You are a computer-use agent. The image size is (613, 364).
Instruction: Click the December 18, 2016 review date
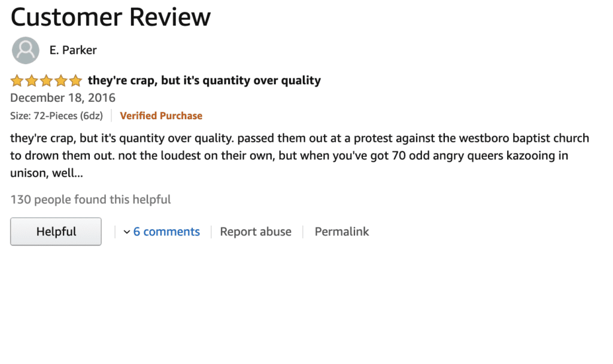tap(62, 98)
